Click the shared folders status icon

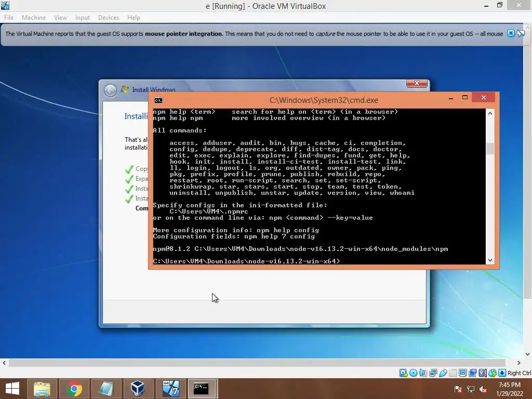pyautogui.click(x=453, y=373)
